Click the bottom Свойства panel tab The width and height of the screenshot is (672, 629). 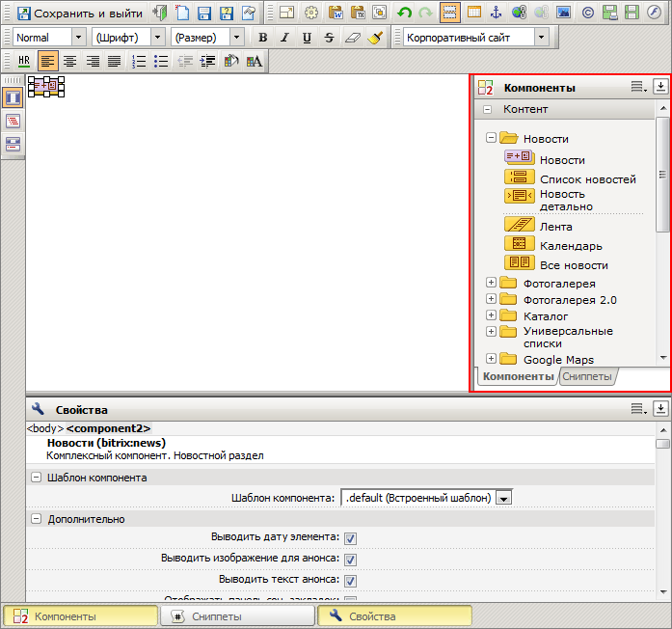(x=394, y=616)
